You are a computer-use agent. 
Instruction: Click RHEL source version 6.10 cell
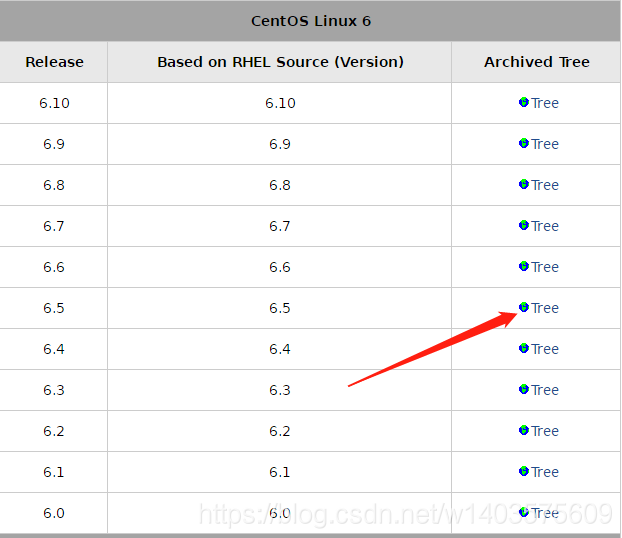(x=280, y=103)
